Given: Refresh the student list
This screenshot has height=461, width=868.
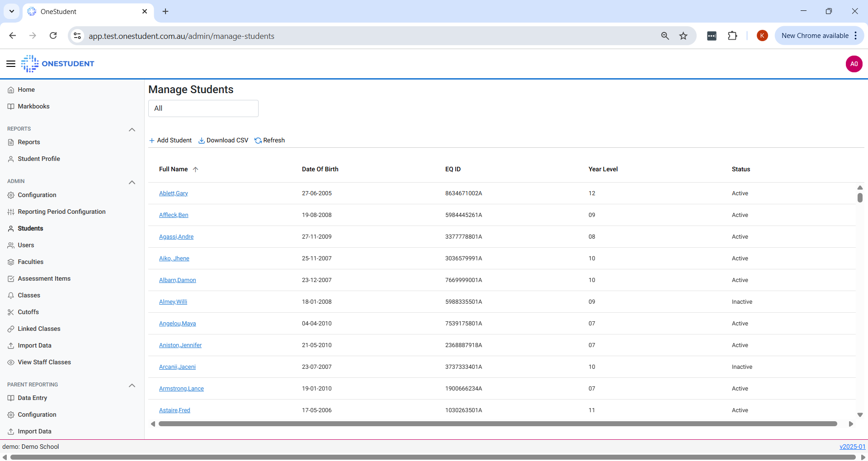Looking at the screenshot, I should click(x=270, y=141).
